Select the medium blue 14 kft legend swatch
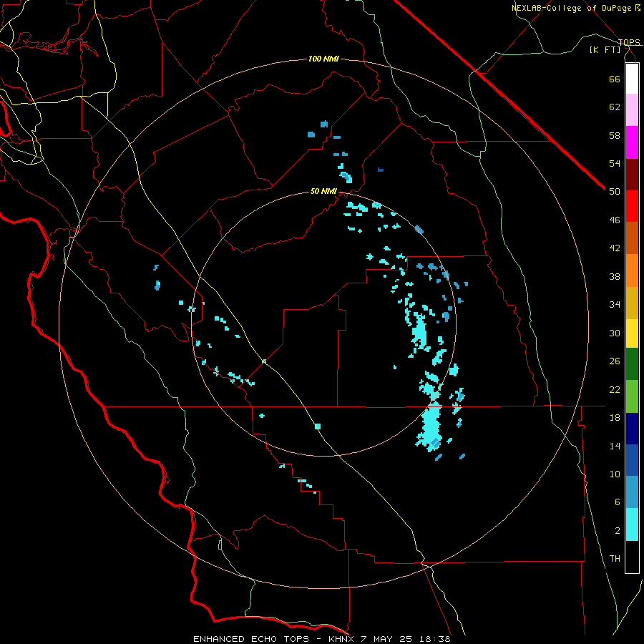 (x=632, y=460)
